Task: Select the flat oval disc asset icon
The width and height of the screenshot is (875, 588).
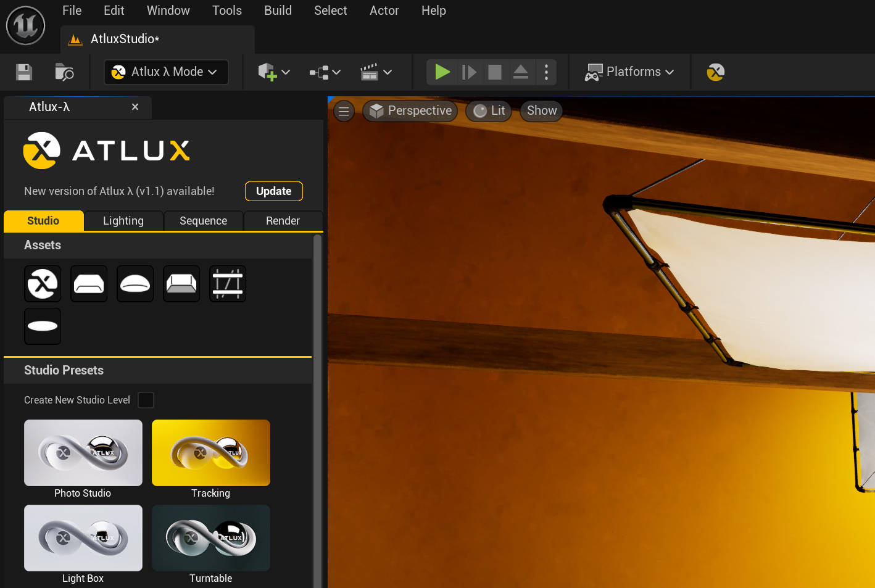Action: coord(43,326)
